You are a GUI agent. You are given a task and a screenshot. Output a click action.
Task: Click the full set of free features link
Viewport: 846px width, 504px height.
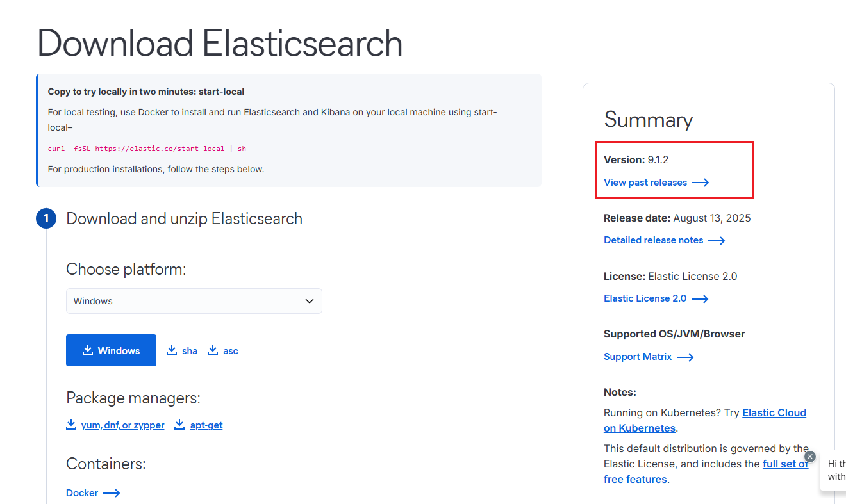784,464
